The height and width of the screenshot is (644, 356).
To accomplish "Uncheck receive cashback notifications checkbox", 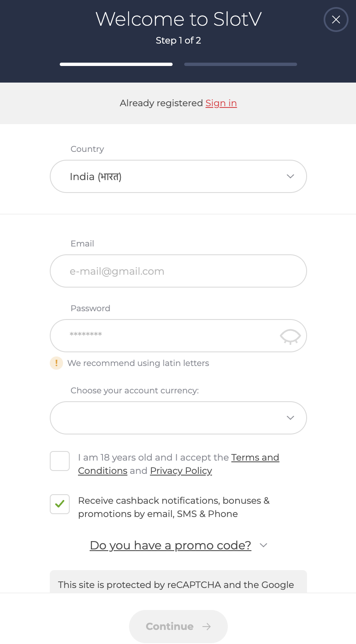I will tap(60, 504).
